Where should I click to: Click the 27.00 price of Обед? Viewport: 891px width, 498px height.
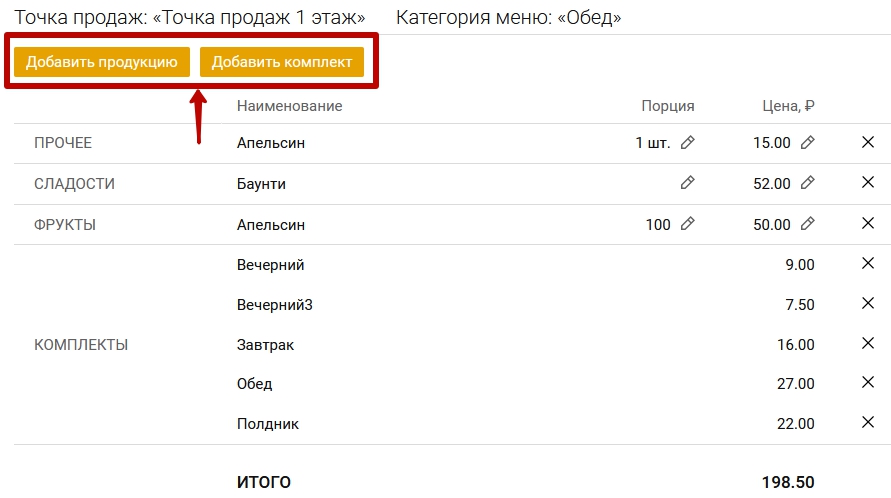[x=796, y=384]
